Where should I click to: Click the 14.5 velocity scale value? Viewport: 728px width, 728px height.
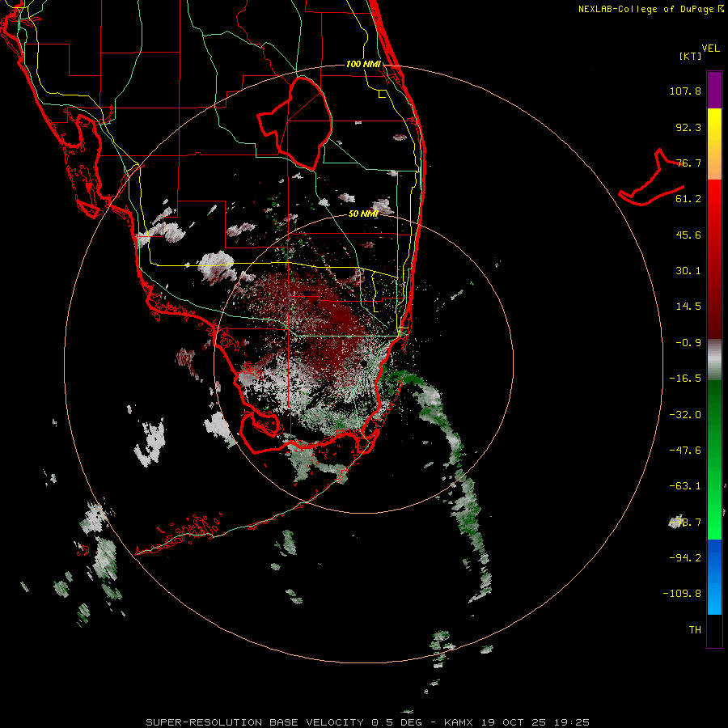pos(688,307)
